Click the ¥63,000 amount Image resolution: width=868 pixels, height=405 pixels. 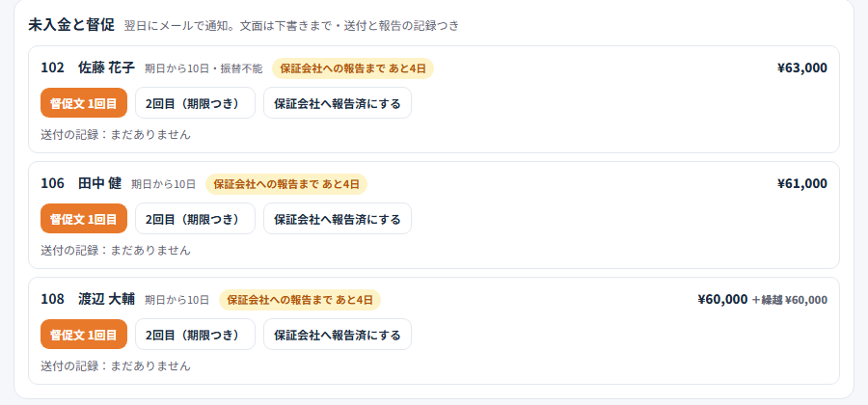[x=802, y=68]
